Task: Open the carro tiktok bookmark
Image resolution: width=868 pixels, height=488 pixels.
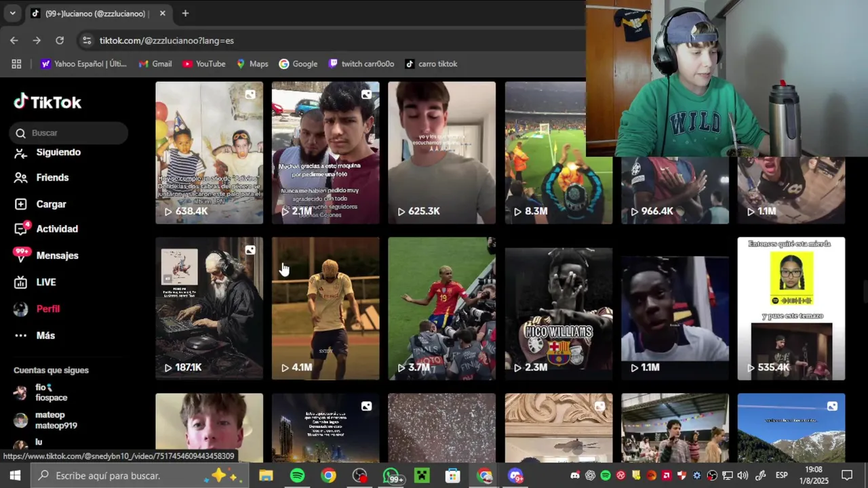Action: pos(431,64)
